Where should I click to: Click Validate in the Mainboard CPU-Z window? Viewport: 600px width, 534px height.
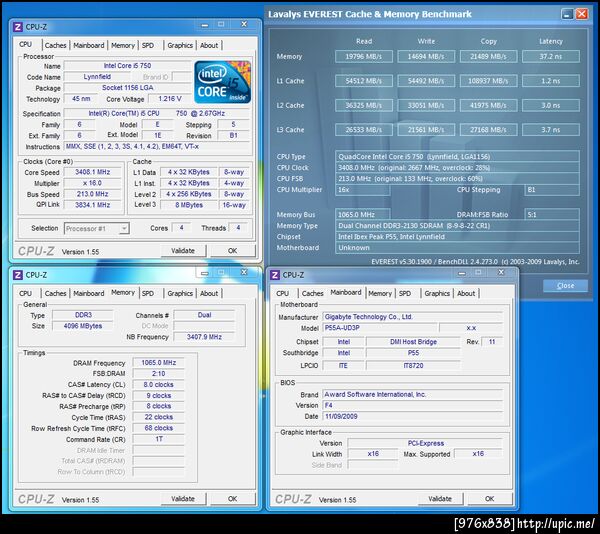pos(440,499)
